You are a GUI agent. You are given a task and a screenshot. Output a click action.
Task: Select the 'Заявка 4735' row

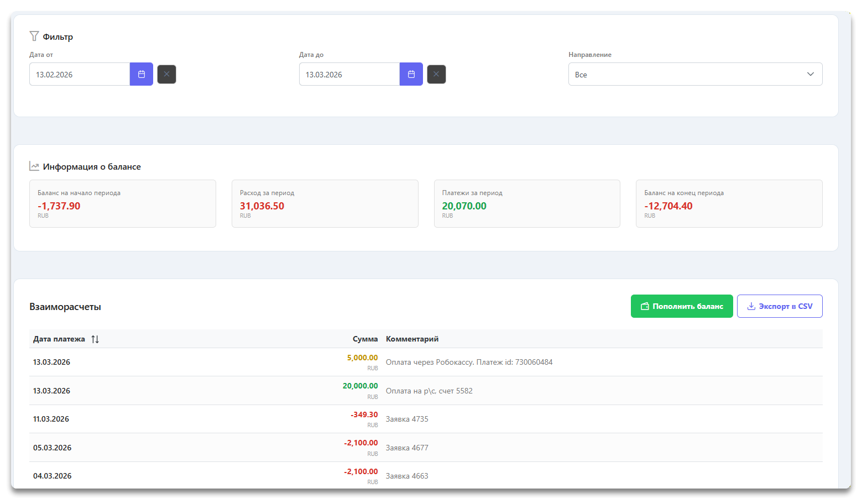[x=407, y=419]
